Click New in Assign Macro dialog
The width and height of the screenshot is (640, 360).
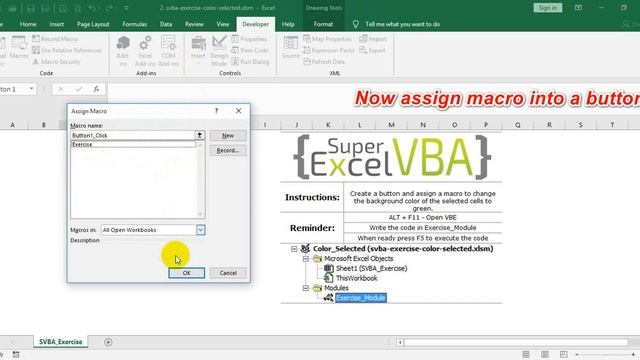(228, 136)
